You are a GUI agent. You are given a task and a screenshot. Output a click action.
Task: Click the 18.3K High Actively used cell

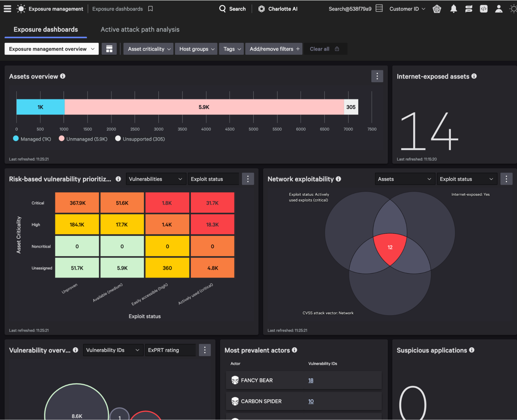click(x=212, y=224)
